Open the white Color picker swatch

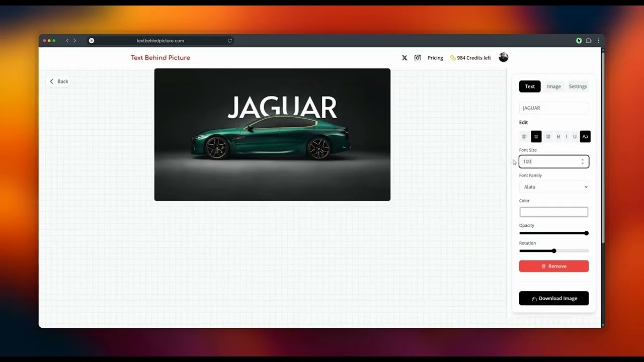click(554, 212)
